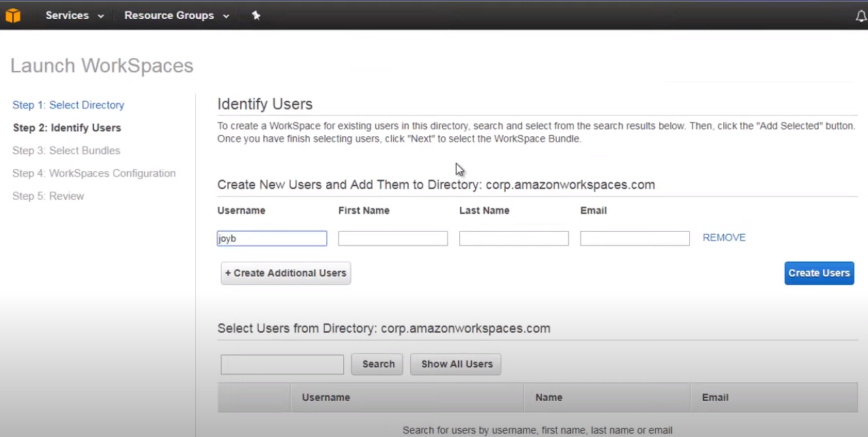Viewport: 868px width, 437px height.
Task: Expand the Resource Groups dropdown chevron
Action: pyautogui.click(x=226, y=16)
